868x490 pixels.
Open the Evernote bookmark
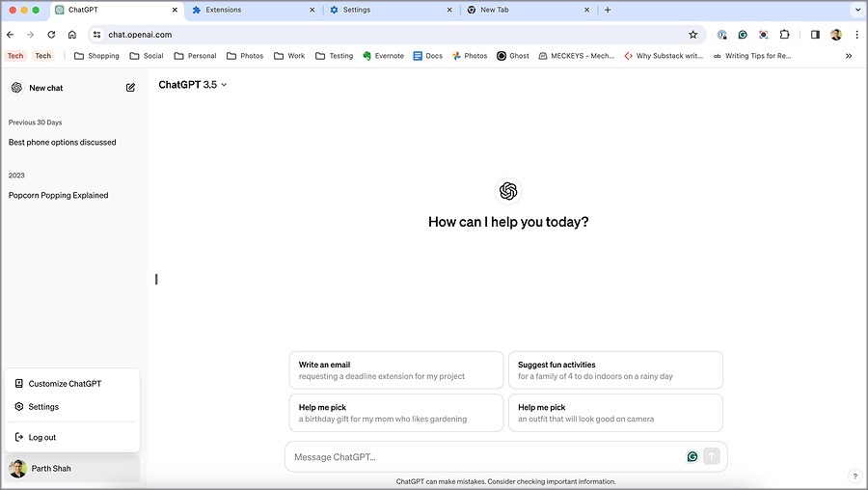pyautogui.click(x=383, y=56)
